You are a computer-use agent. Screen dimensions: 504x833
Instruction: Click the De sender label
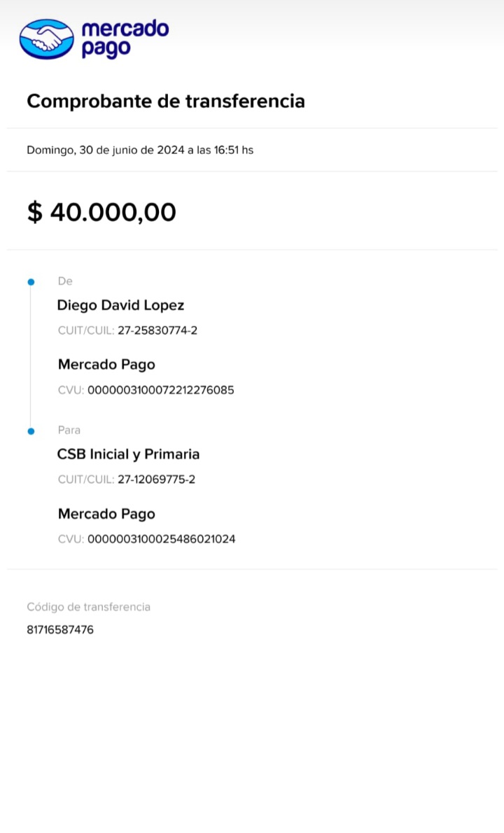65,281
